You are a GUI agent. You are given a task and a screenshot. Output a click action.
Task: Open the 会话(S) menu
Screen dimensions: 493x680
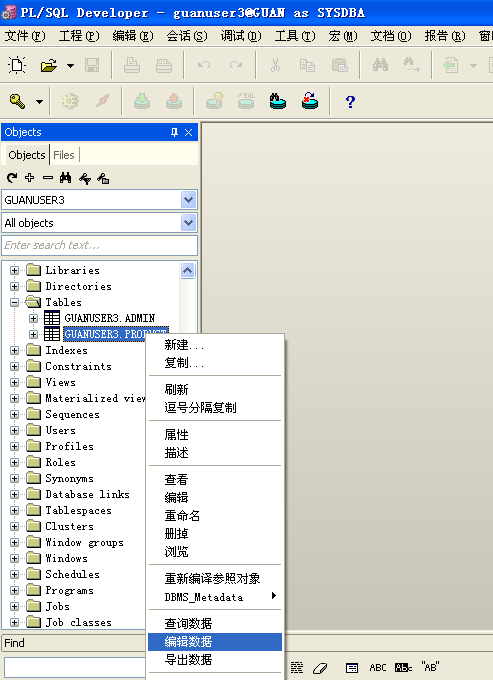click(187, 36)
